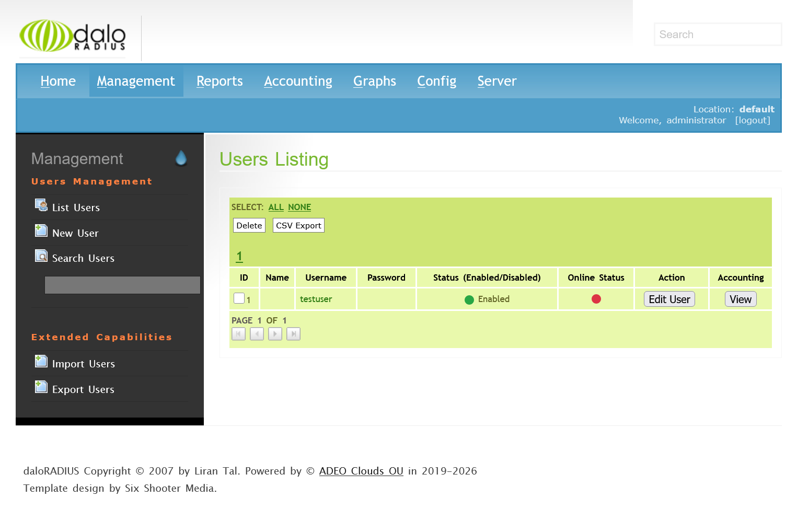Open List Users in sidebar
The image size is (797, 532).
click(x=76, y=207)
